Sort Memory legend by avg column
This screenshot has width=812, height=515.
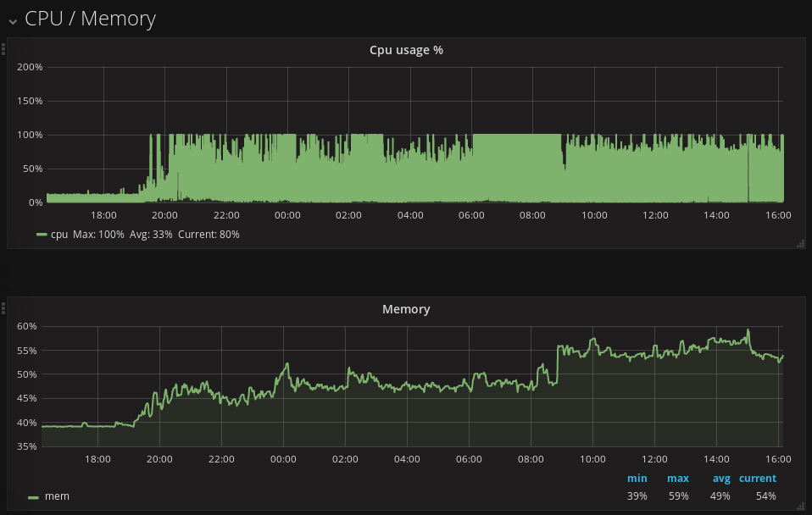(721, 479)
